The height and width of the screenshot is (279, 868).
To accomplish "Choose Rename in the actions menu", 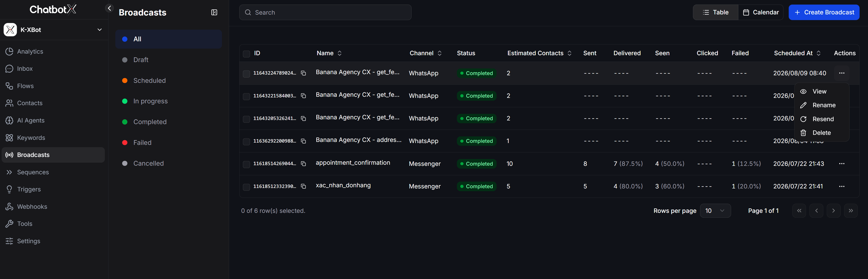I will (x=822, y=105).
